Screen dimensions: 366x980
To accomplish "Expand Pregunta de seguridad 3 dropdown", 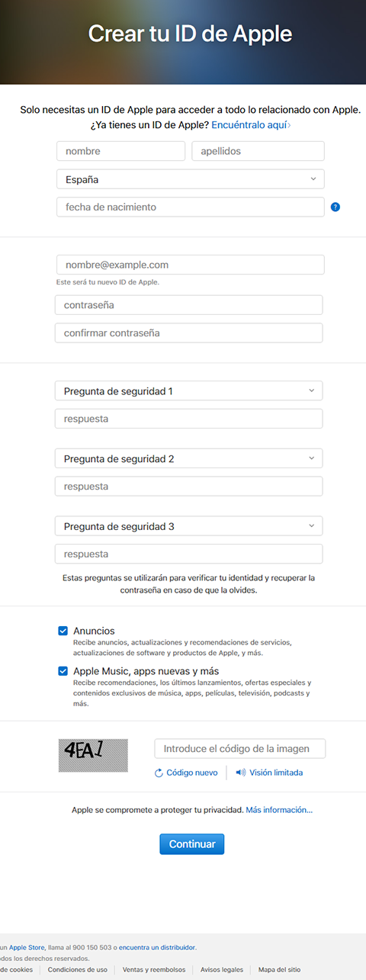I will tap(189, 526).
